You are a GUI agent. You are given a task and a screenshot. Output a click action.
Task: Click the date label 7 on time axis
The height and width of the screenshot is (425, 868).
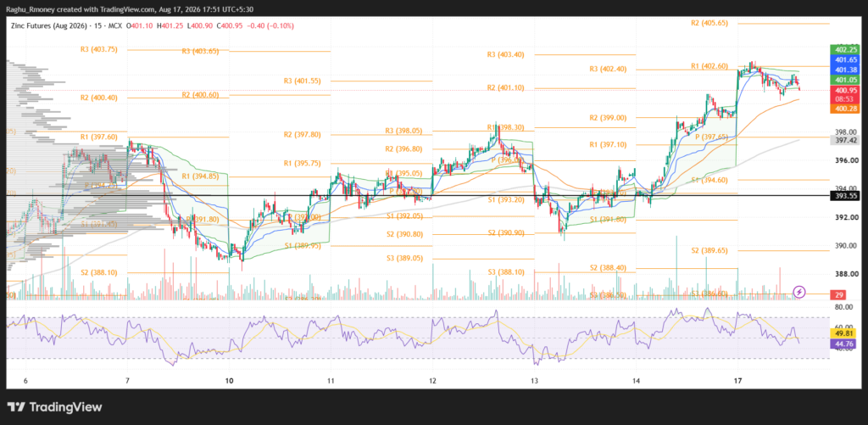(127, 381)
